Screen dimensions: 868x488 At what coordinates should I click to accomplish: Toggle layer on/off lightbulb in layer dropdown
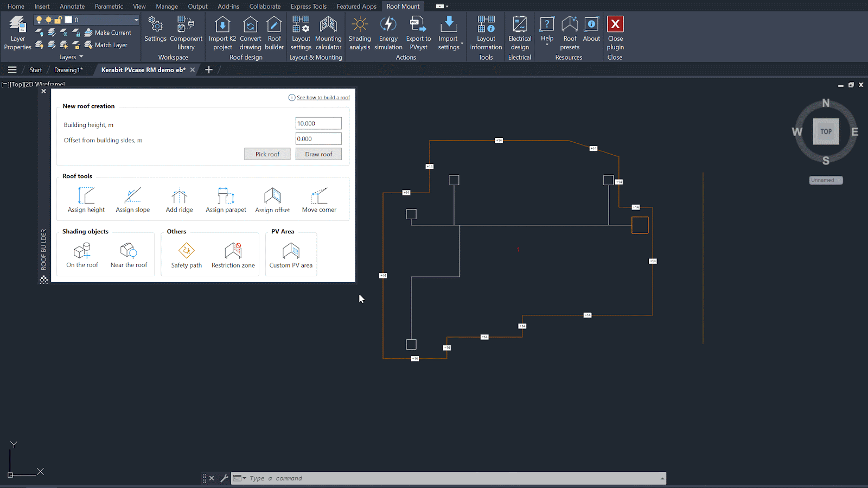39,20
